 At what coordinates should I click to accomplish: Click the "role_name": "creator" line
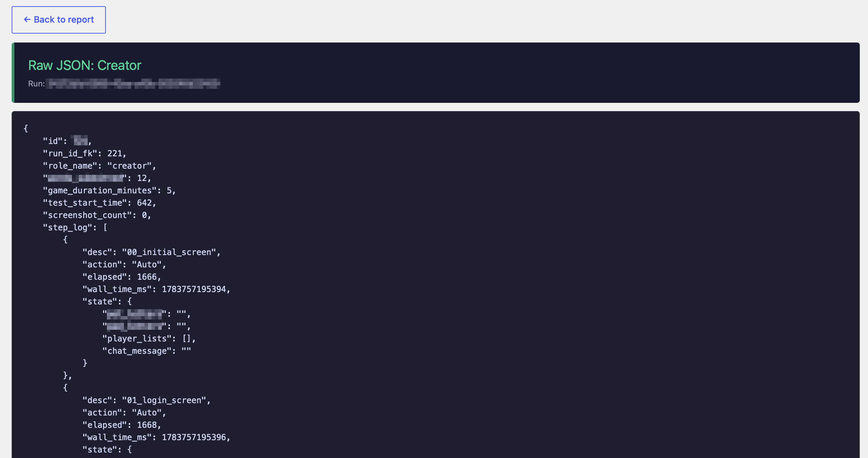pos(99,166)
